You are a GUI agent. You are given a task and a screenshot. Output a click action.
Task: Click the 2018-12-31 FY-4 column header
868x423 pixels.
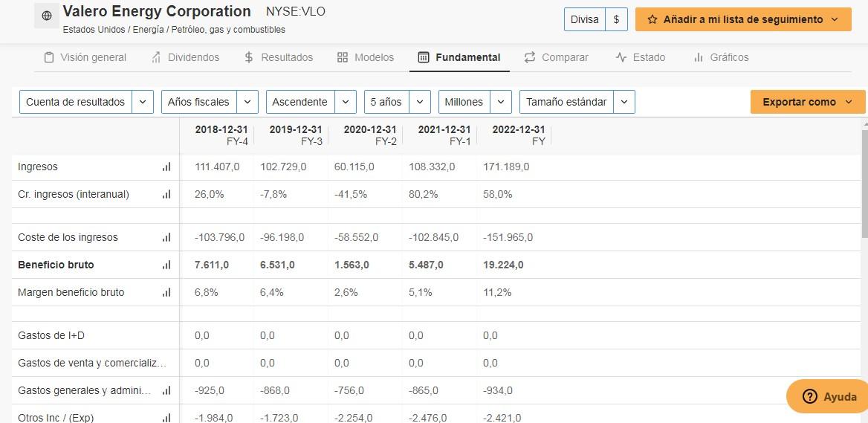pos(221,135)
